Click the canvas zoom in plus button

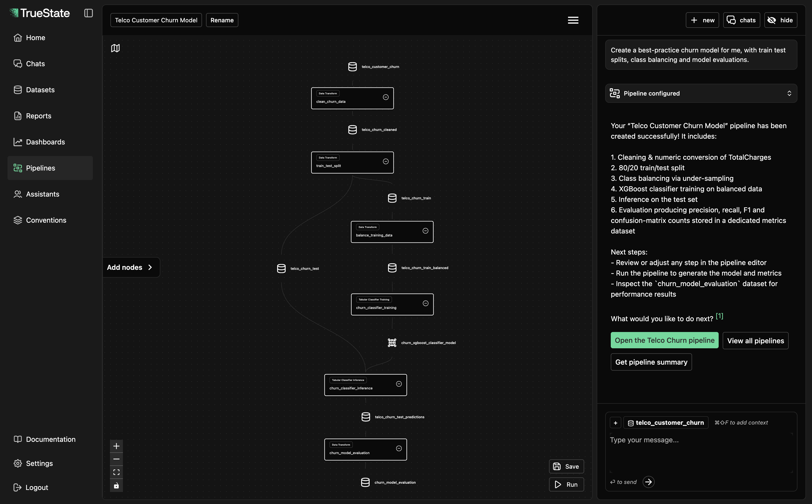(116, 446)
